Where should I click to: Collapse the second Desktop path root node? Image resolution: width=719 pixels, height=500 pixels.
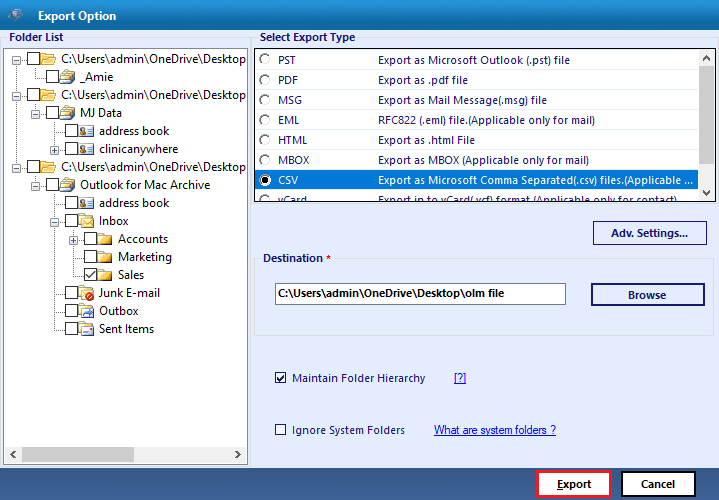pos(17,96)
